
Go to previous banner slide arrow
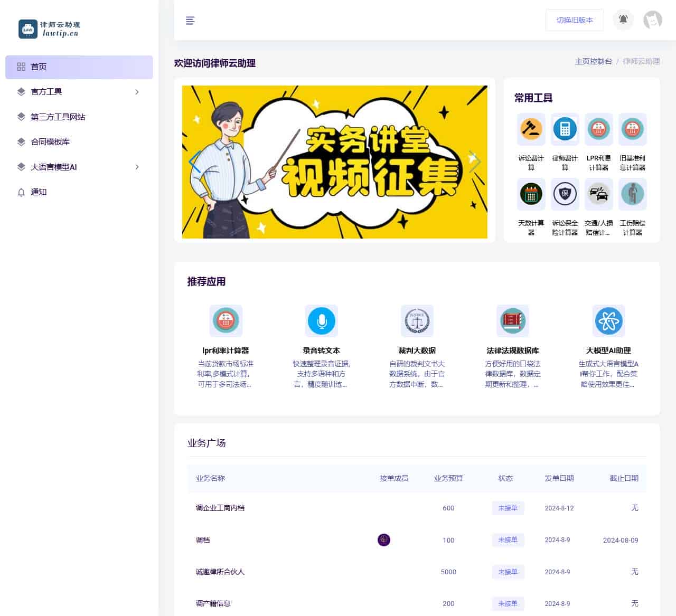[195, 162]
